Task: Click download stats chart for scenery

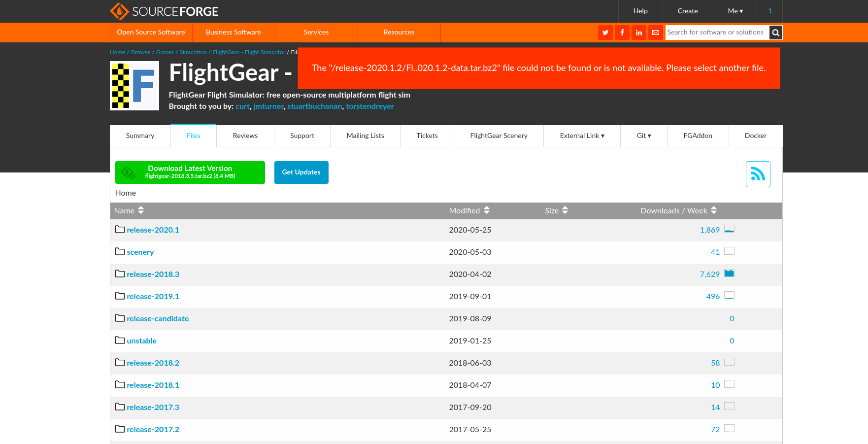Action: pos(730,251)
